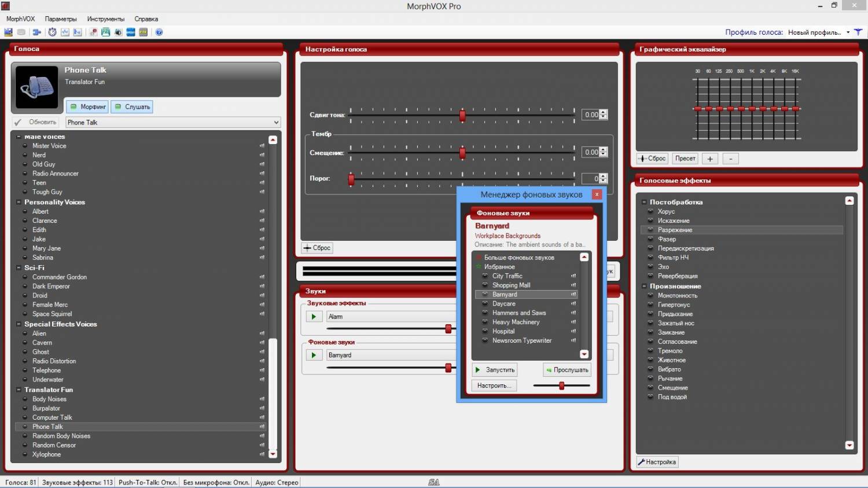Screen dimensions: 868x488
Task: Collapse the Sci-Fi voices group
Action: [x=19, y=268]
